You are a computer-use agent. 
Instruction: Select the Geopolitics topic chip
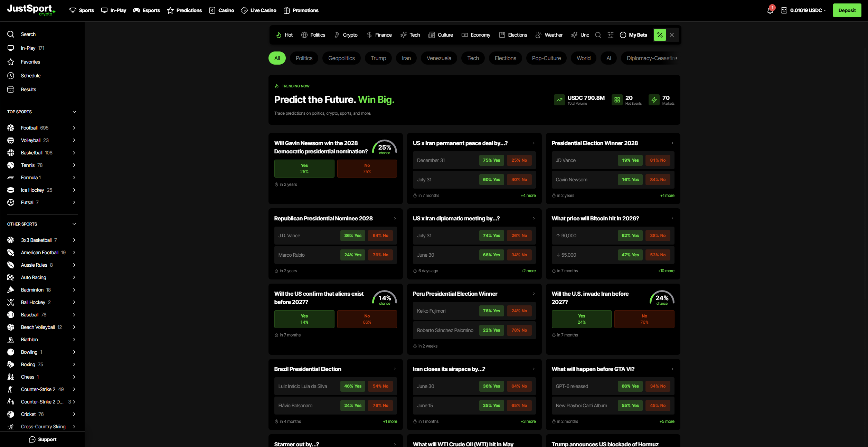(341, 58)
